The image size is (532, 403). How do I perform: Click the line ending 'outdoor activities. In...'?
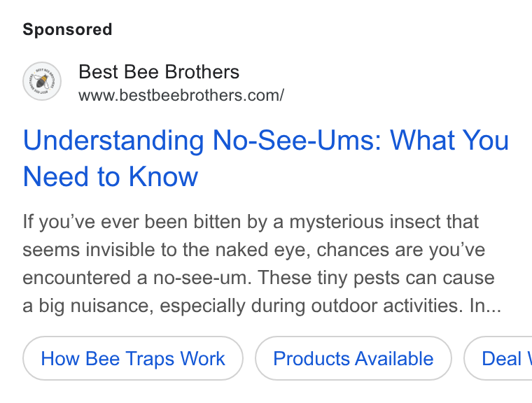click(262, 306)
